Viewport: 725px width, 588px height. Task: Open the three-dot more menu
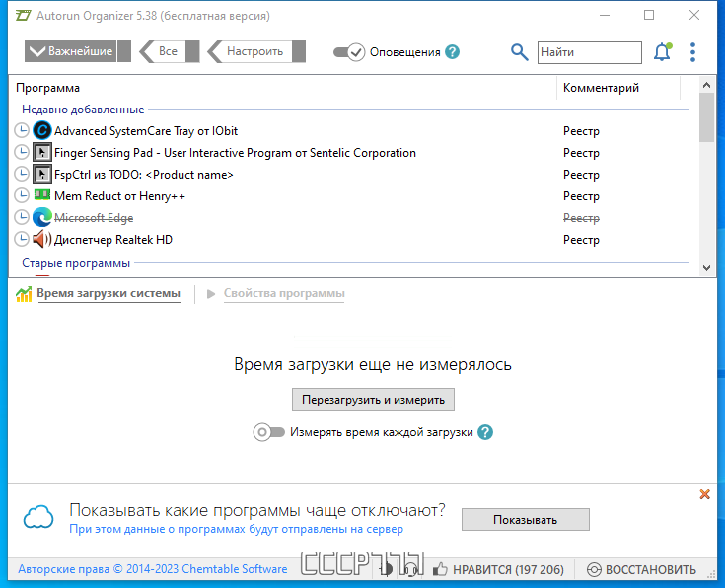(692, 52)
